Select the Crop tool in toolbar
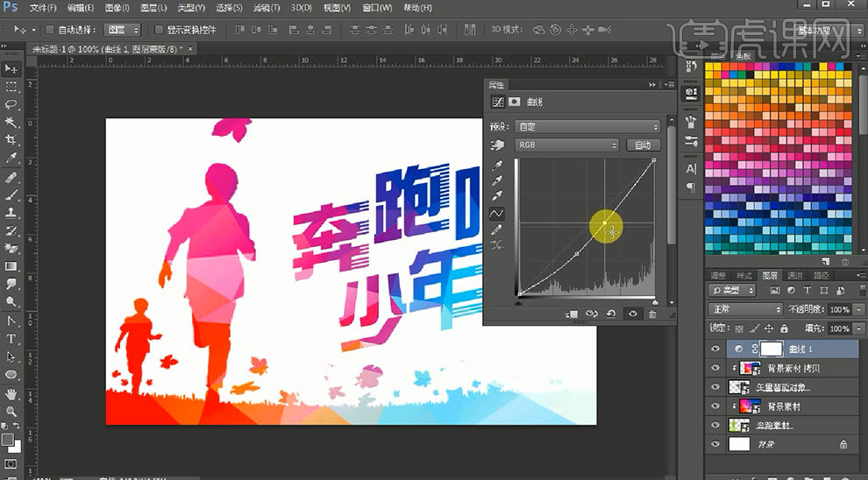 click(x=11, y=140)
